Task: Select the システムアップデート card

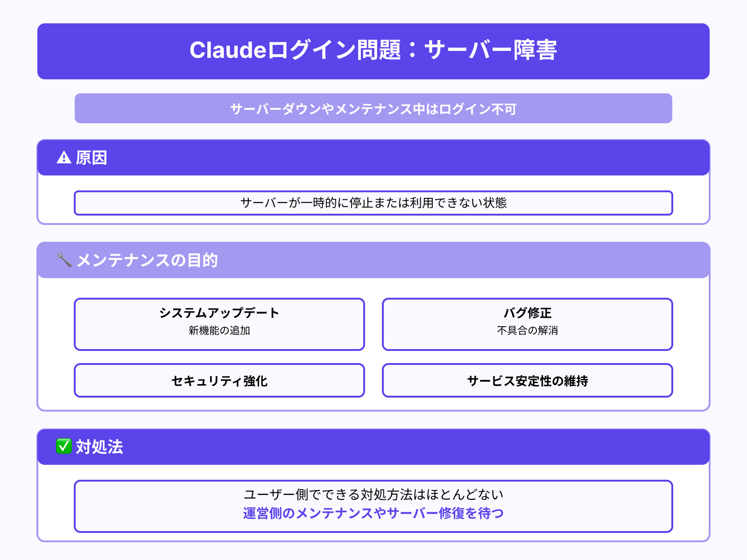Action: click(218, 324)
